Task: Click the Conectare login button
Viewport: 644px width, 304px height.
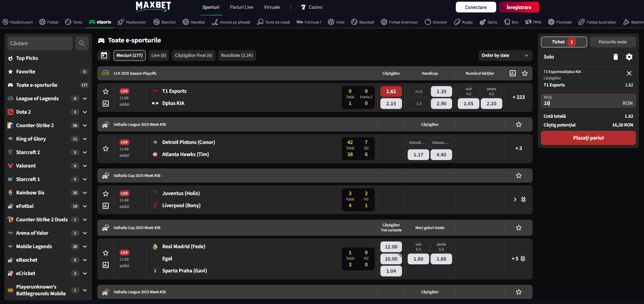Action: click(x=475, y=7)
